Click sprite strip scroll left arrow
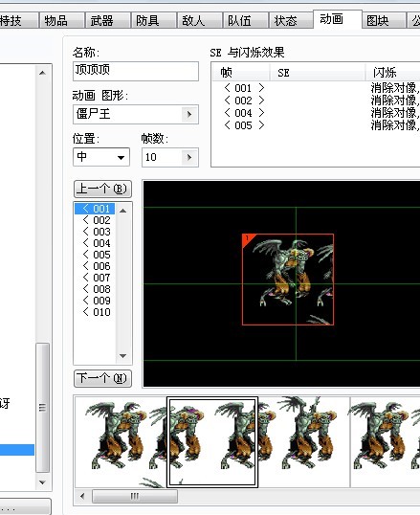The width and height of the screenshot is (420, 515). tap(82, 496)
